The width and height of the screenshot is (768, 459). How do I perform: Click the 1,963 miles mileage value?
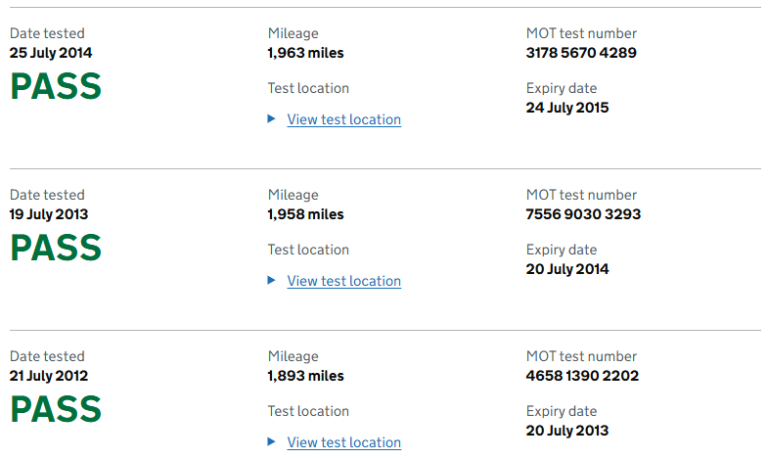[x=305, y=53]
